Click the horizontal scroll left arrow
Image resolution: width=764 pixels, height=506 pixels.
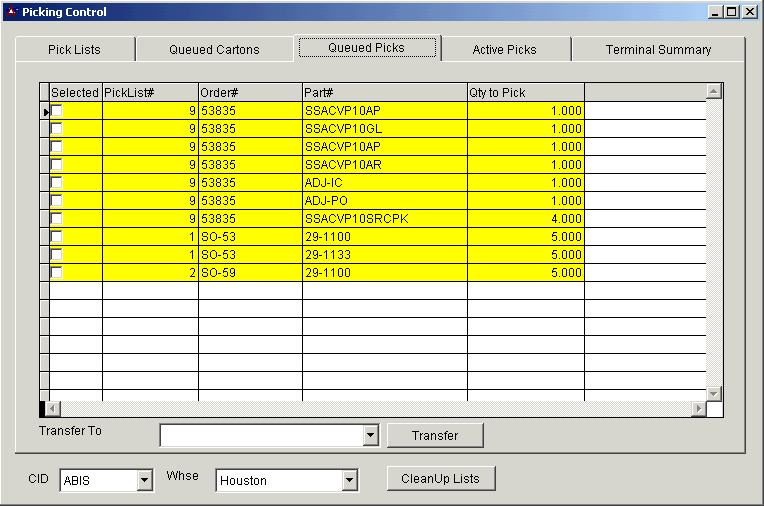[53, 409]
